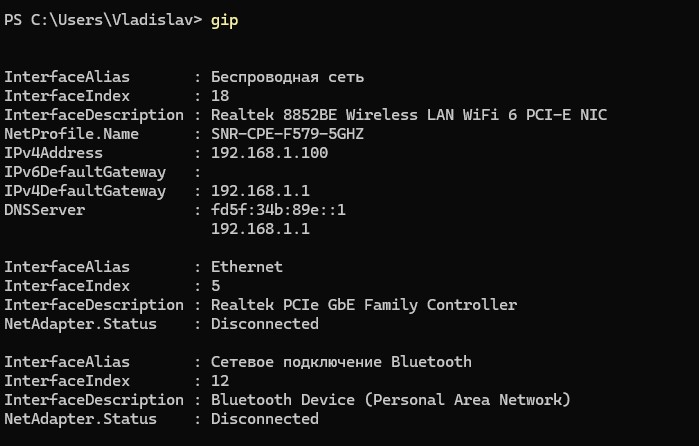This screenshot has height=446, width=699.
Task: Click the IPv4DefaultGateway value 192.168.1.1
Action: (x=260, y=191)
